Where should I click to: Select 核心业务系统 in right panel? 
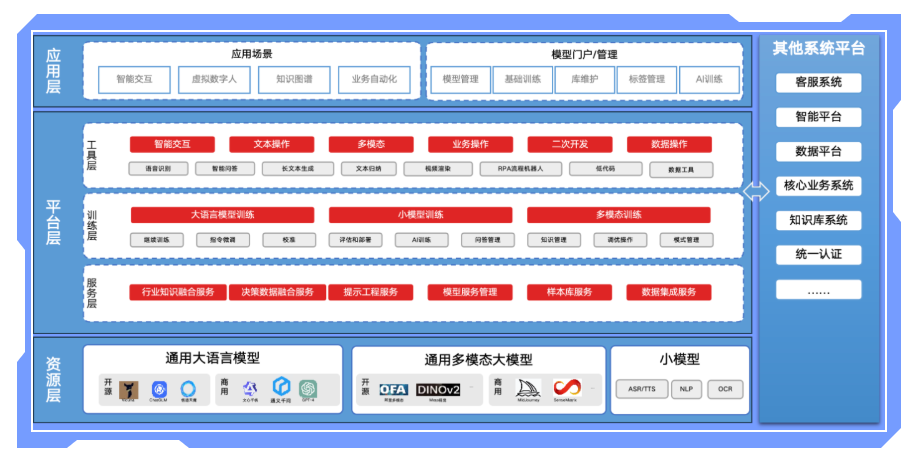[818, 186]
